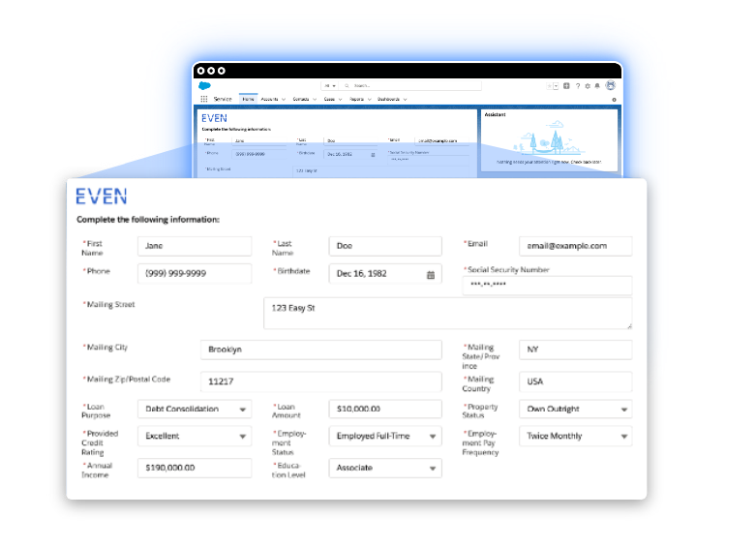Click the Loan Amount field $10,000.00
Viewport: 756px width, 548px height.
pyautogui.click(x=385, y=410)
